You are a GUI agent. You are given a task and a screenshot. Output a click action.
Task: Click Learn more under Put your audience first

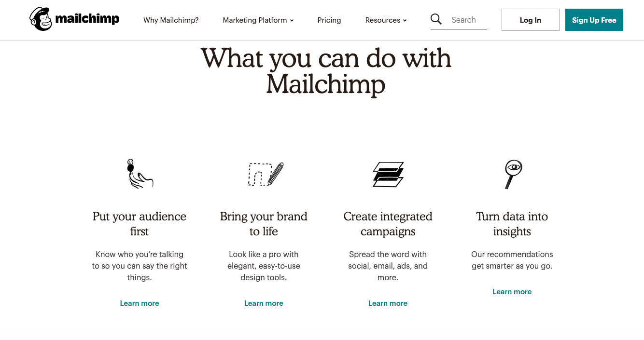[140, 303]
